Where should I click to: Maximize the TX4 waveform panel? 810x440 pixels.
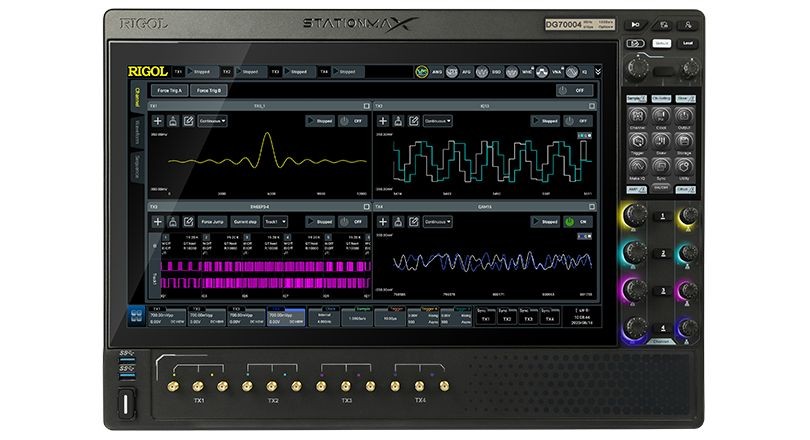[592, 207]
